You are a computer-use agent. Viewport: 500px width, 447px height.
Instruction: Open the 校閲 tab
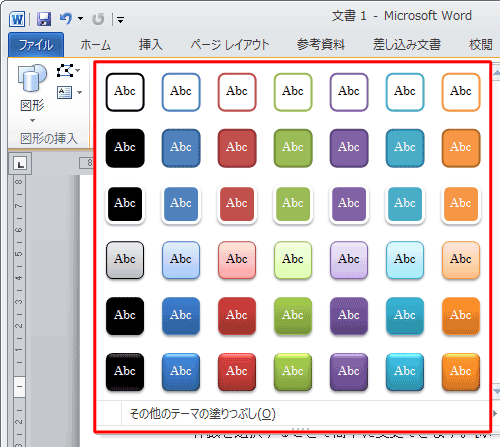point(481,45)
